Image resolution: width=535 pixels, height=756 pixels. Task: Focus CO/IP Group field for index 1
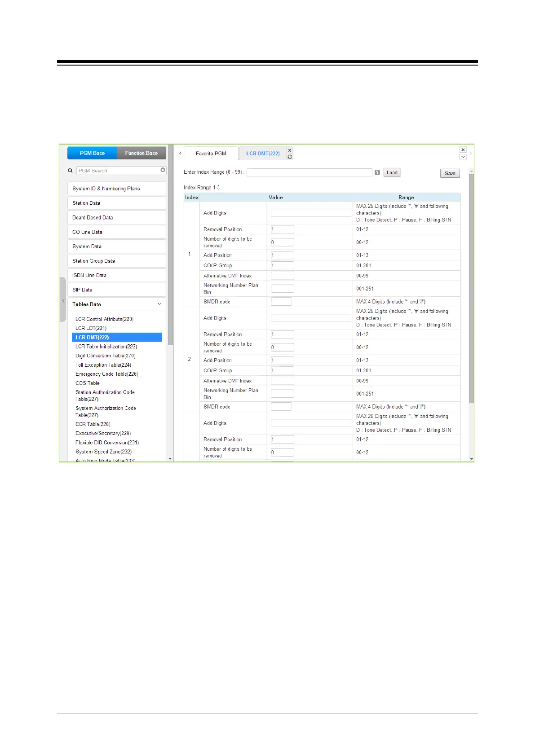click(283, 265)
